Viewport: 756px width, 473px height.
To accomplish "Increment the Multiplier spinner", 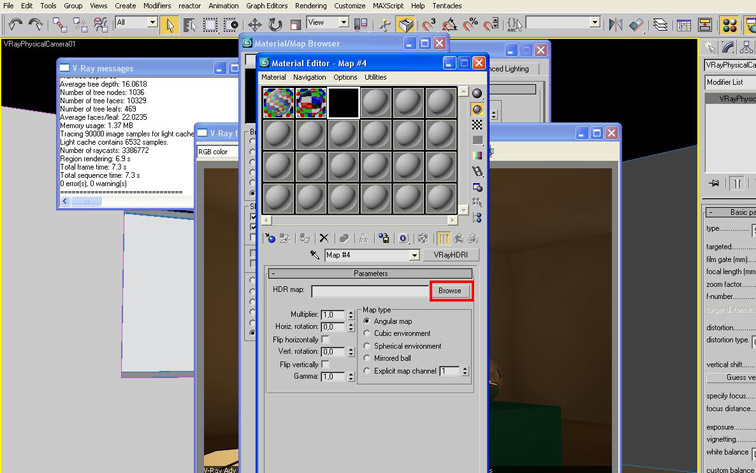I will point(351,312).
